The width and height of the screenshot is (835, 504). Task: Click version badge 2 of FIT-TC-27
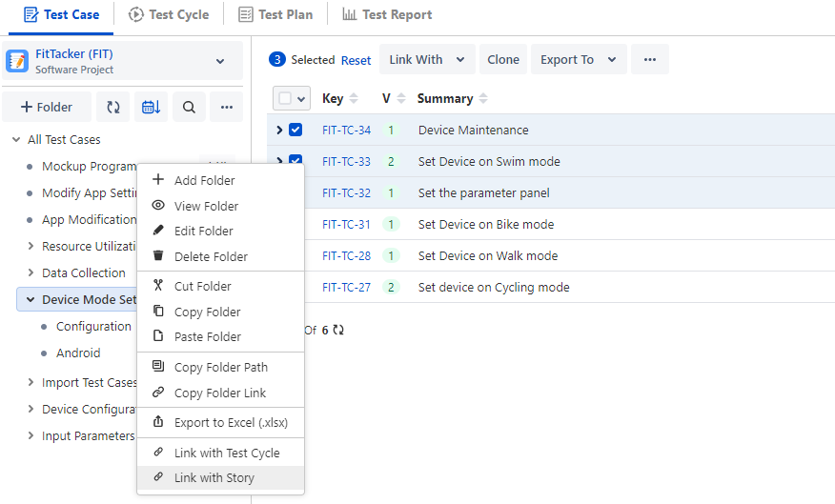pos(391,287)
